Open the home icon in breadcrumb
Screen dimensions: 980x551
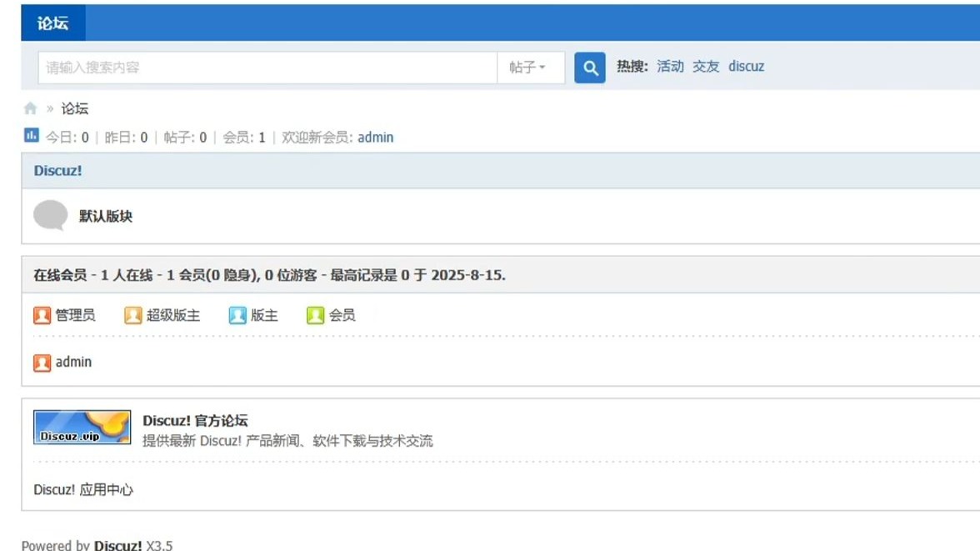coord(31,109)
